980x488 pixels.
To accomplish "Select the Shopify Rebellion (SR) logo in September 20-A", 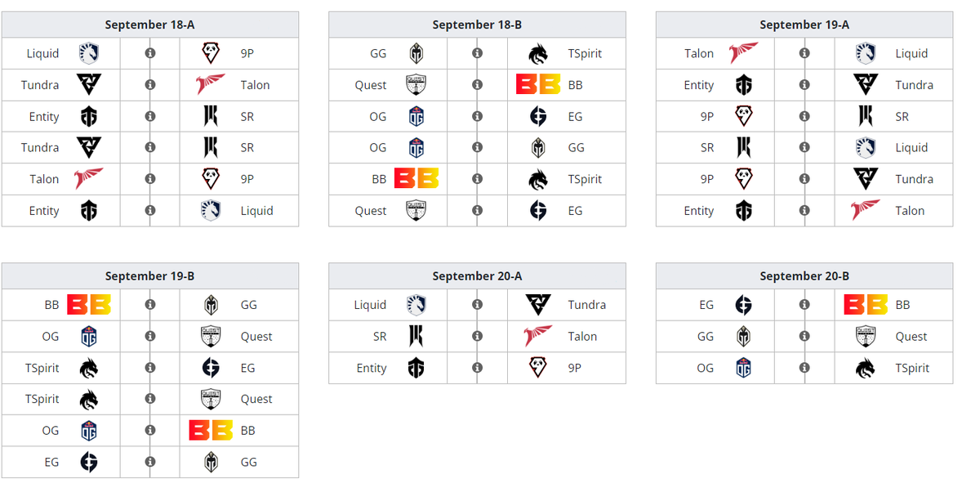I will point(416,336).
